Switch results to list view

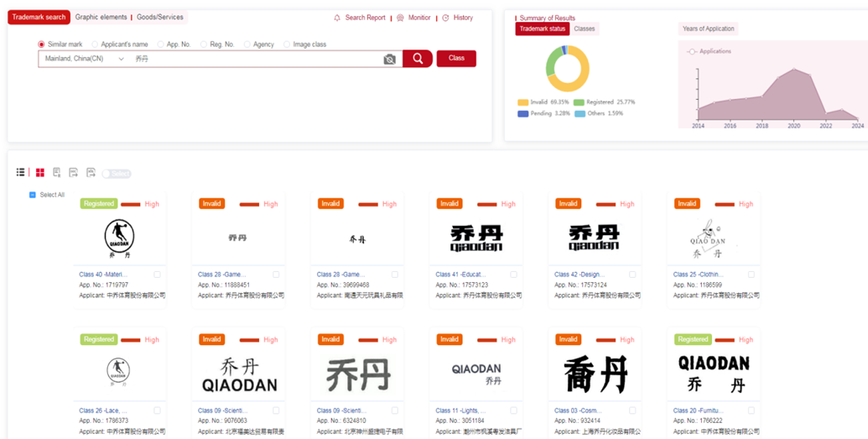click(20, 172)
